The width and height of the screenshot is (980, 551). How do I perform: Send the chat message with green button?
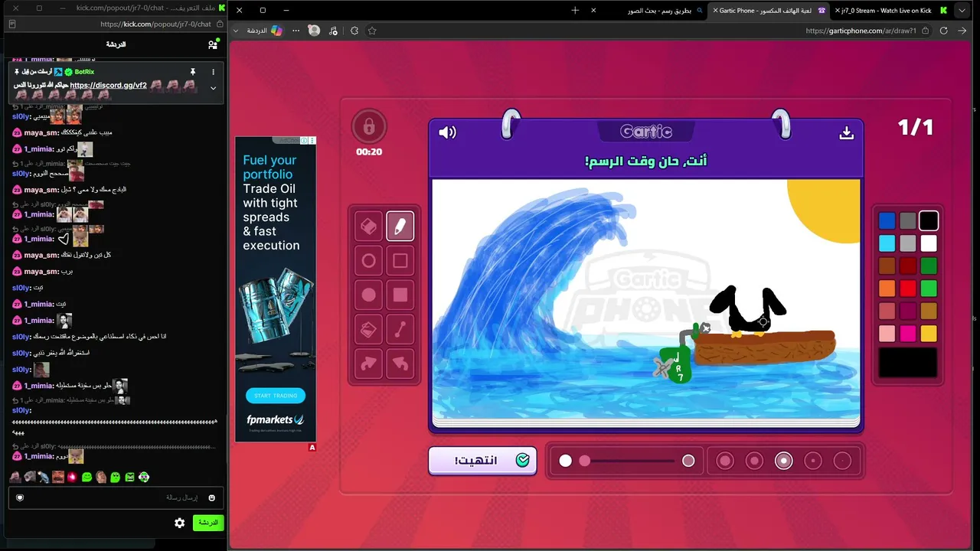pyautogui.click(x=207, y=523)
